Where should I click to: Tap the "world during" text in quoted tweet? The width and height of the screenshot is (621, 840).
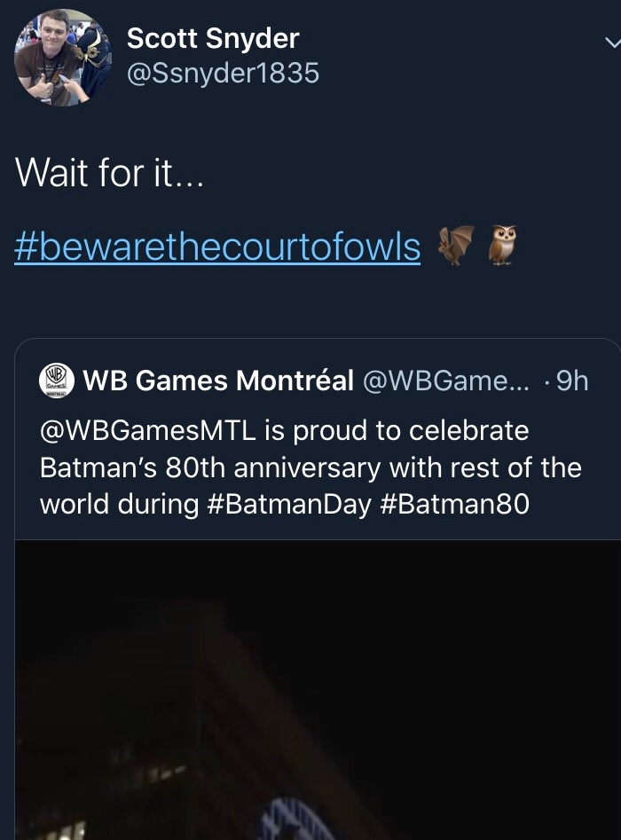tap(119, 504)
